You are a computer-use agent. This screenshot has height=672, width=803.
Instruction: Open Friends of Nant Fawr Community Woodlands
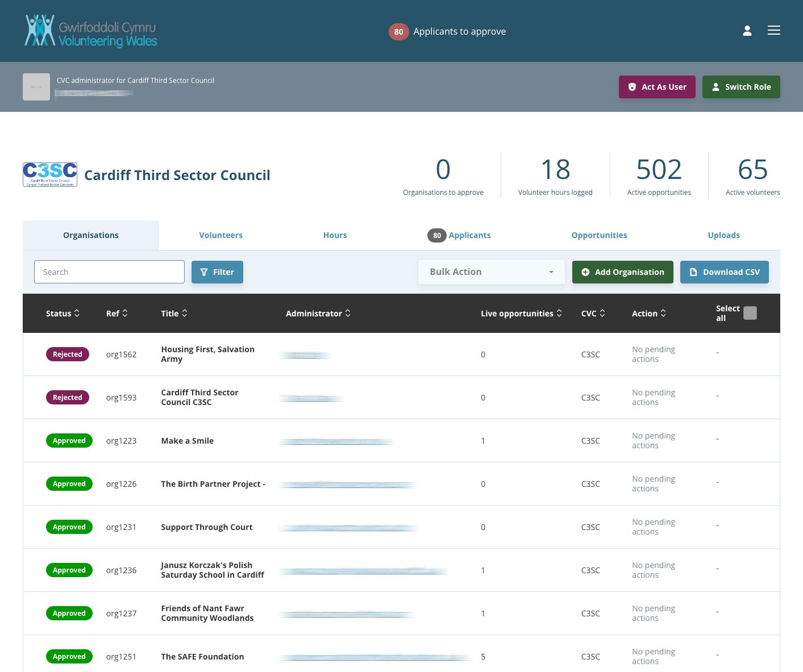point(207,613)
